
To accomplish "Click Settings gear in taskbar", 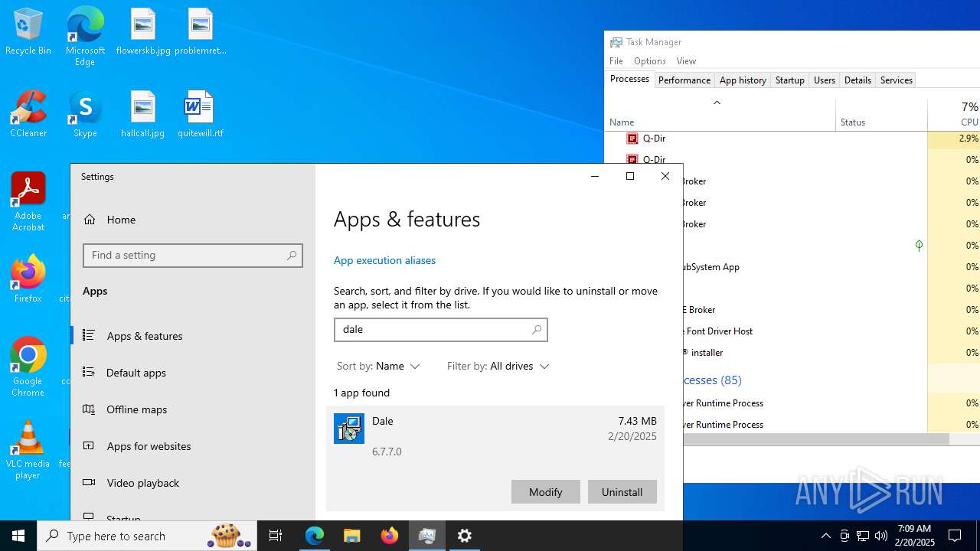I will click(465, 536).
